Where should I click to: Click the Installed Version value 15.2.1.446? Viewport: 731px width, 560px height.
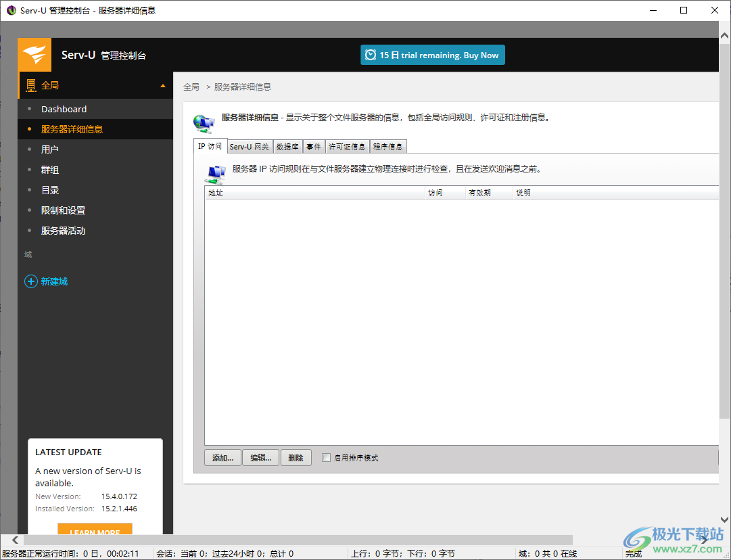click(119, 509)
